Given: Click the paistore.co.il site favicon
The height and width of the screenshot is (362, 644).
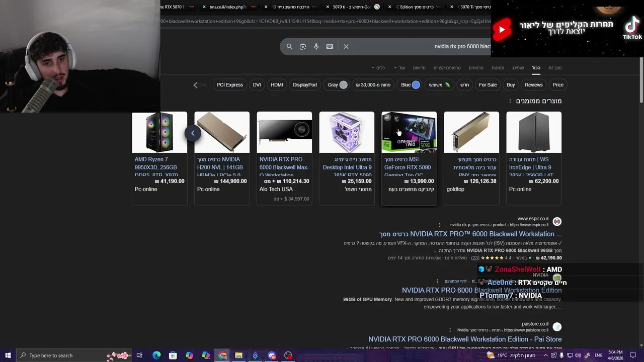Looking at the screenshot, I should tap(557, 327).
